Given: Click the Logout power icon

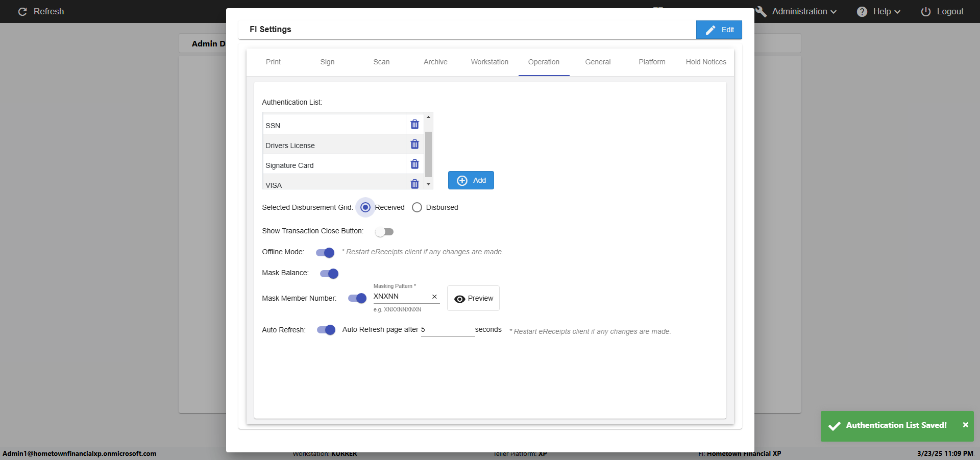Looking at the screenshot, I should pos(925,12).
